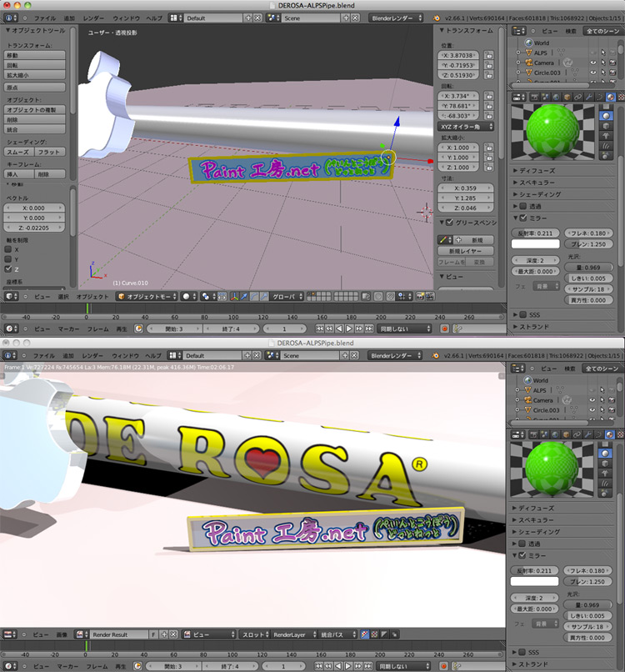Click the grease pencil brush icon beside 新規
The image size is (625, 672).
(x=444, y=239)
